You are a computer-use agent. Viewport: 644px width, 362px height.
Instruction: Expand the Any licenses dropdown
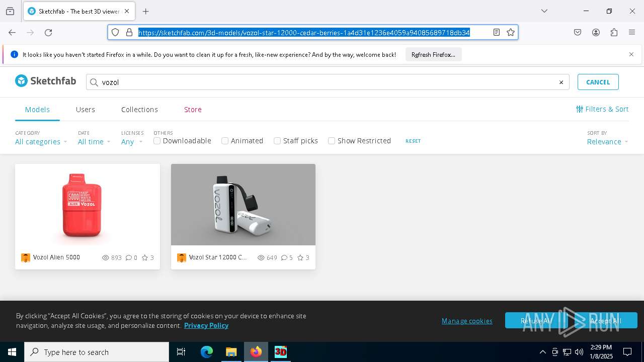131,142
